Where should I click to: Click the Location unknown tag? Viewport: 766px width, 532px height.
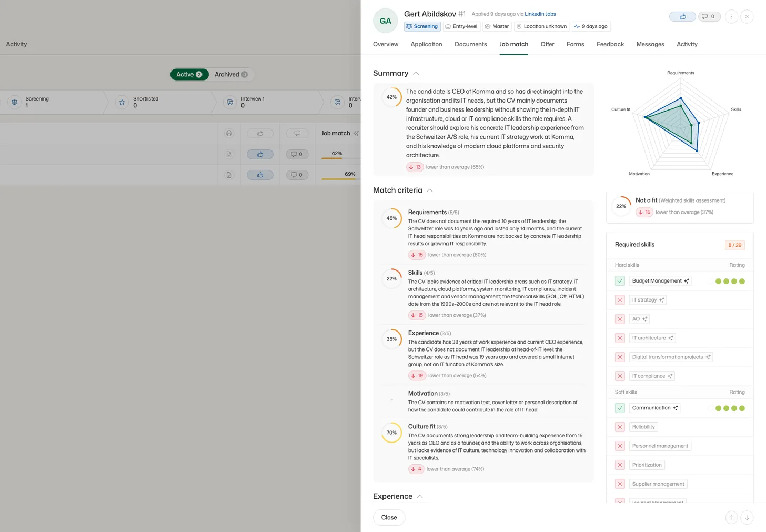(x=541, y=26)
